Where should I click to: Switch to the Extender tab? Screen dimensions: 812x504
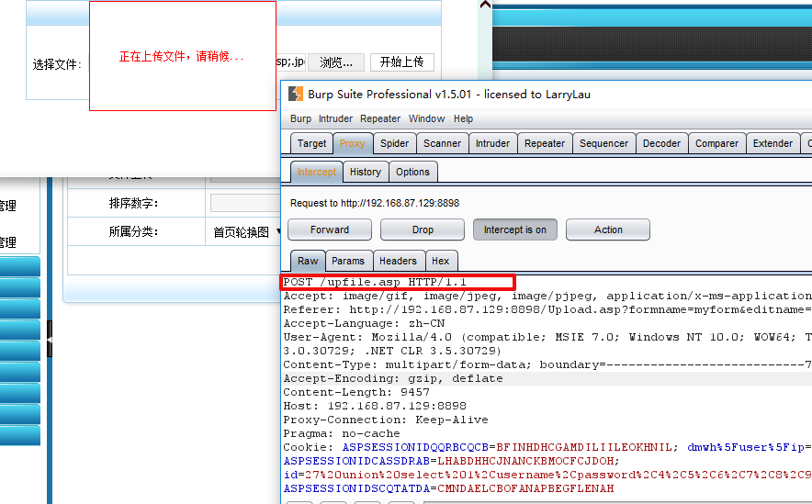click(773, 143)
